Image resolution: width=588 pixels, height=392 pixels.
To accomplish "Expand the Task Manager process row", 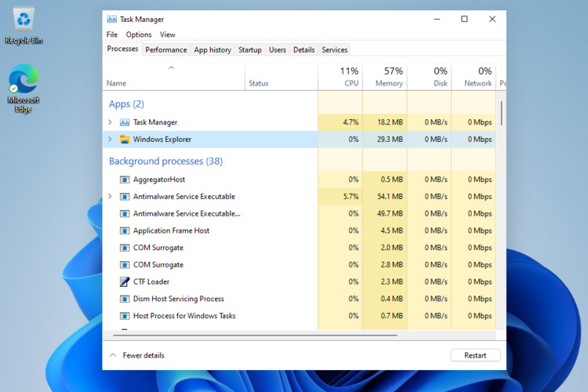I will tap(110, 122).
